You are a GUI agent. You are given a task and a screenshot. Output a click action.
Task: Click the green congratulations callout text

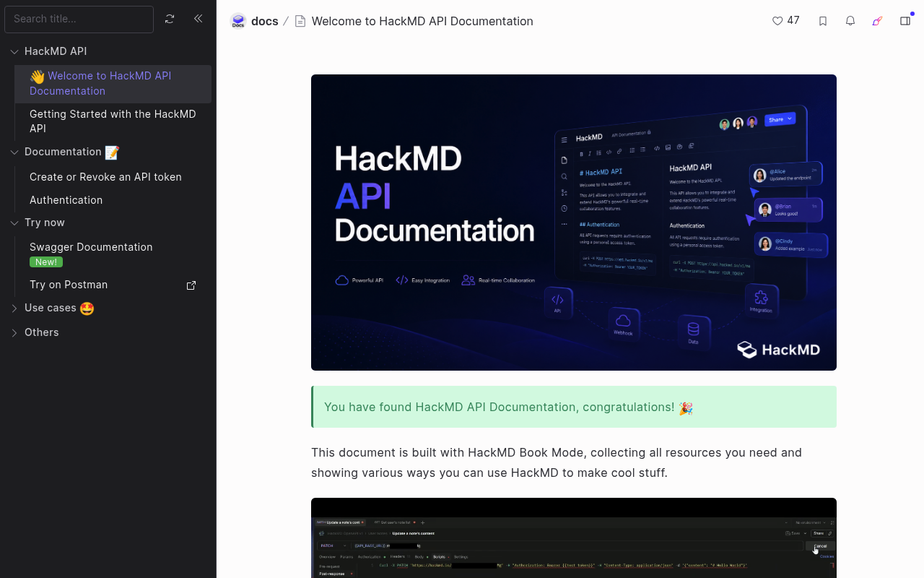(508, 407)
